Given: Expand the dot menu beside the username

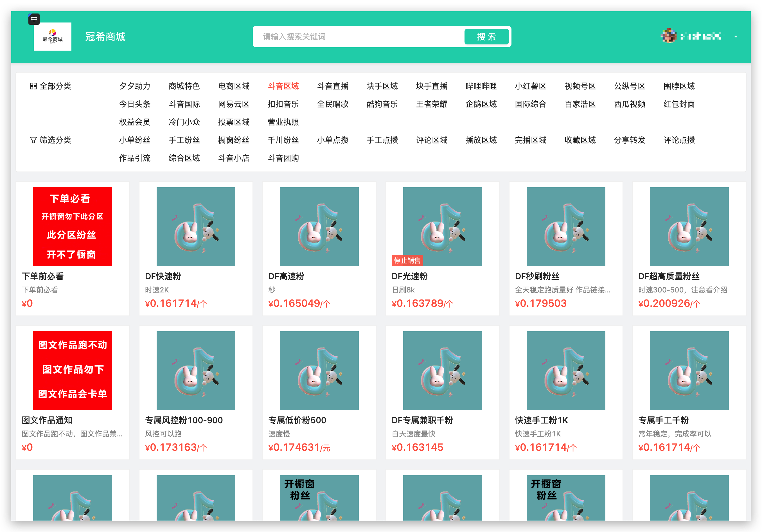Looking at the screenshot, I should [x=736, y=37].
